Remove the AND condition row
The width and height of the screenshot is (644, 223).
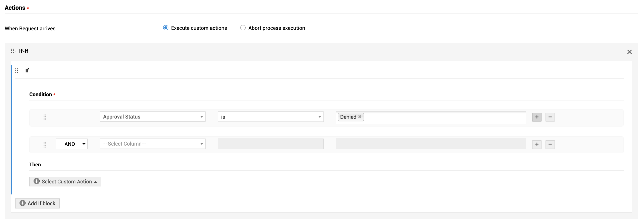point(550,144)
